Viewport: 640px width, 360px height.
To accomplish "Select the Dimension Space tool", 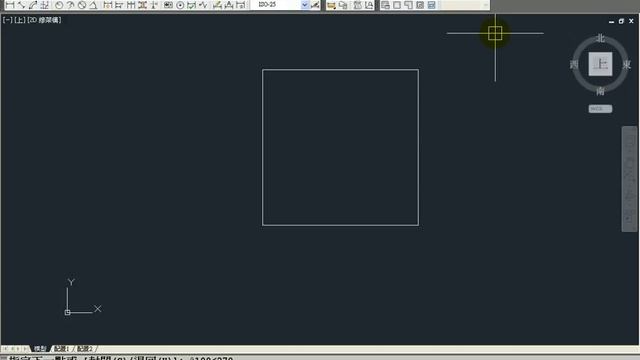I will (x=142, y=5).
